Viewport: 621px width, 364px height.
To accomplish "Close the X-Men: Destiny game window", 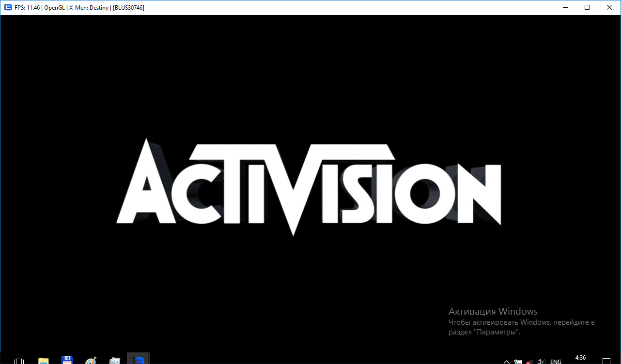I will click(609, 7).
